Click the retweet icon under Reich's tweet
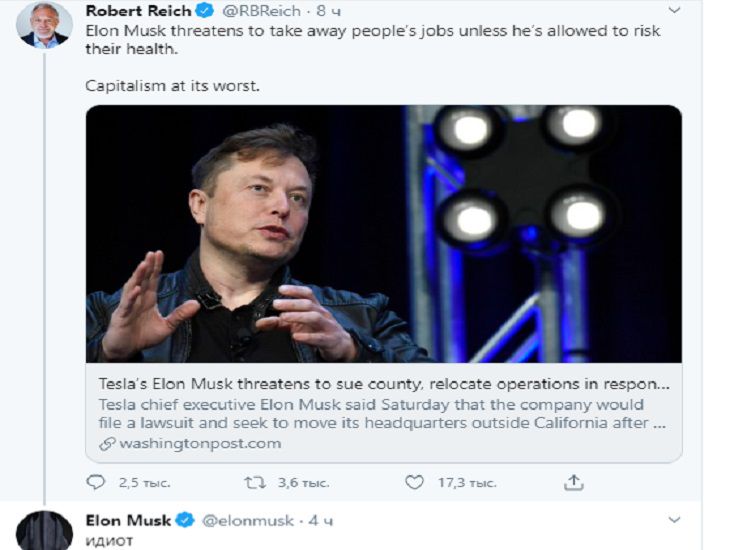730x550 pixels. (255, 482)
